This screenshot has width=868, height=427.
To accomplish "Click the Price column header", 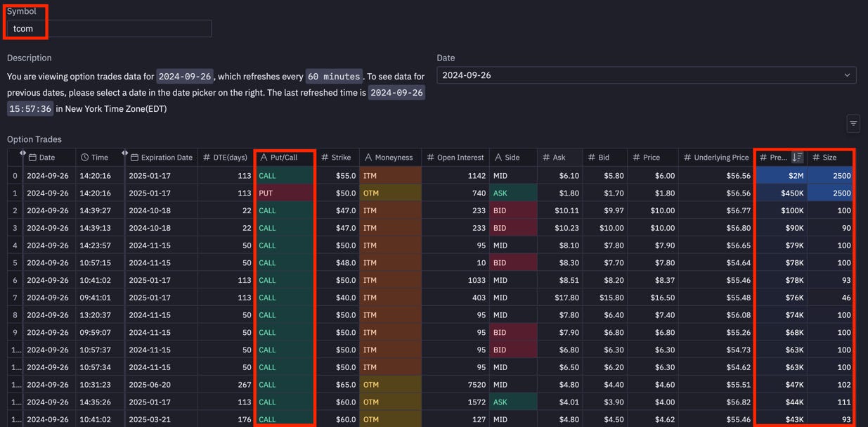I will (653, 158).
